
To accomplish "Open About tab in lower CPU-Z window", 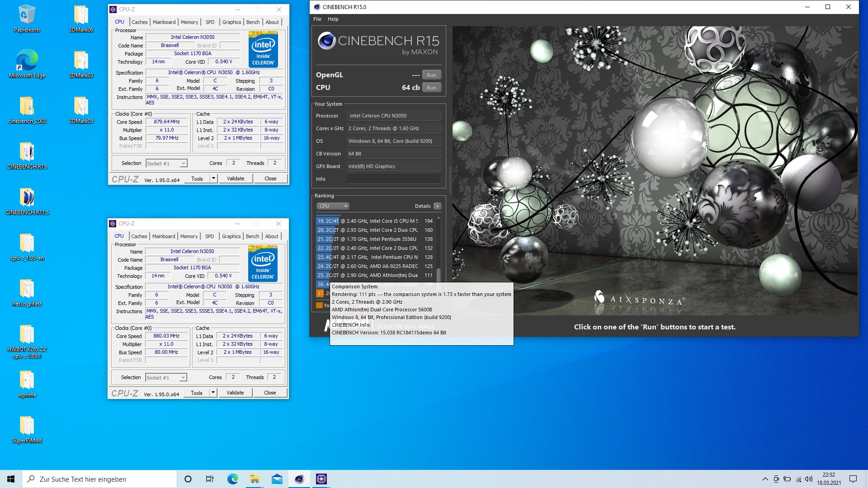I will click(272, 236).
